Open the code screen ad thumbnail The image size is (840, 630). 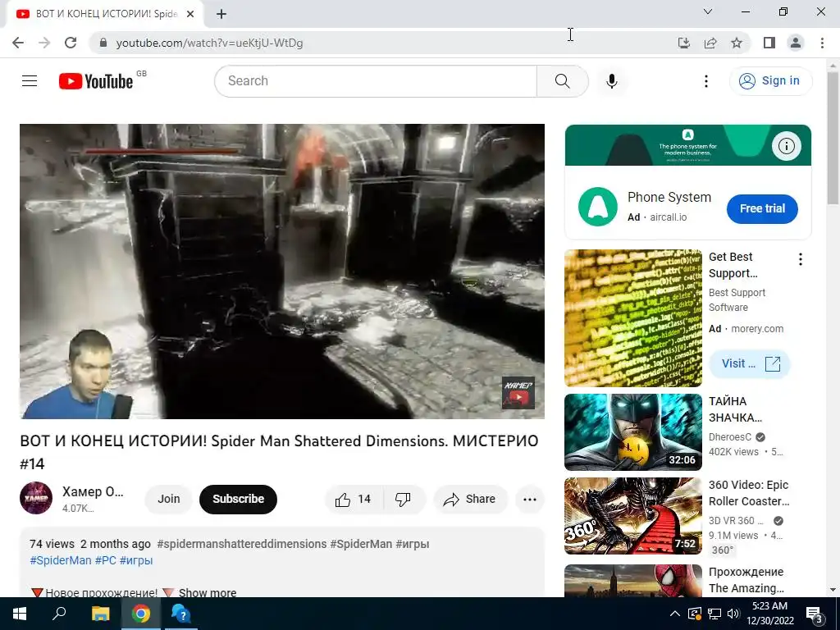(633, 318)
